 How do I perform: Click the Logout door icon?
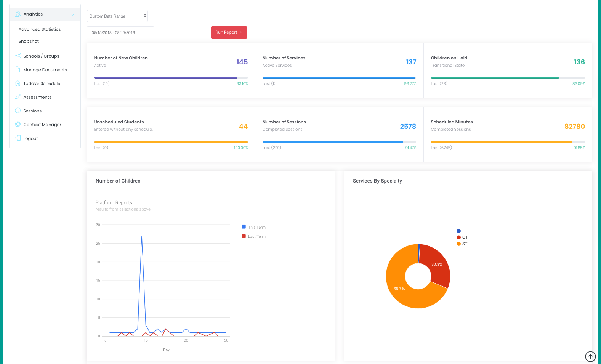18,138
